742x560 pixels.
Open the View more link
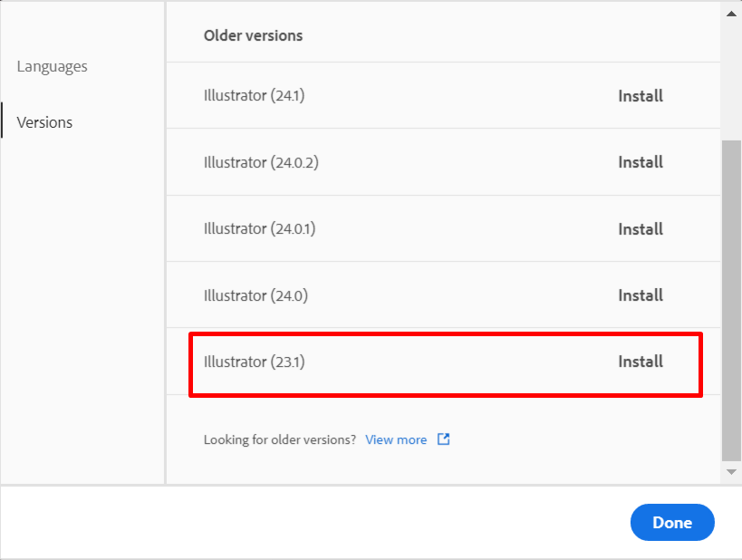(x=396, y=439)
